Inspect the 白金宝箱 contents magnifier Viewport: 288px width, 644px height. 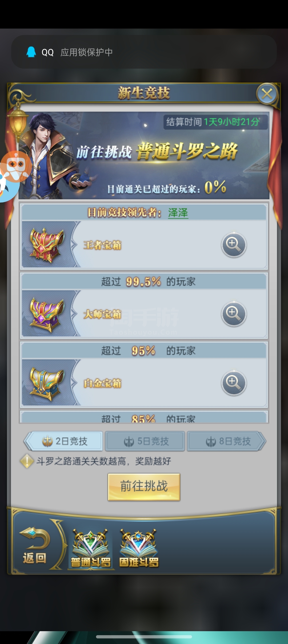click(234, 383)
